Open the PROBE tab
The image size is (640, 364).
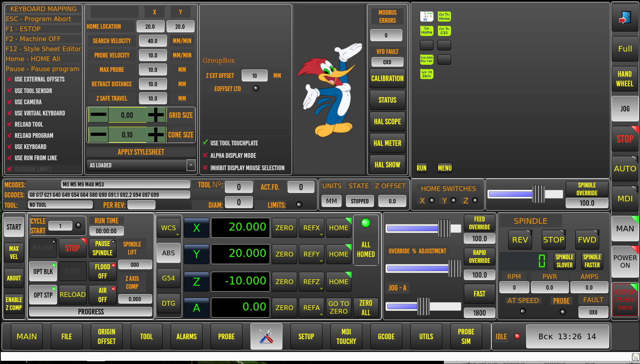coord(227,336)
